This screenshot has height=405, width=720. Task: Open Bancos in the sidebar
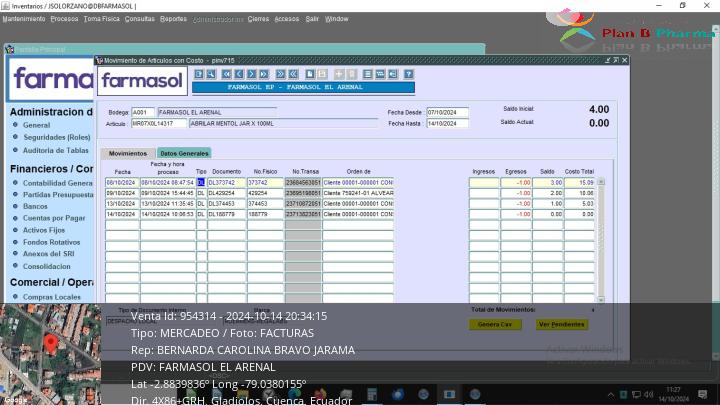coord(35,207)
